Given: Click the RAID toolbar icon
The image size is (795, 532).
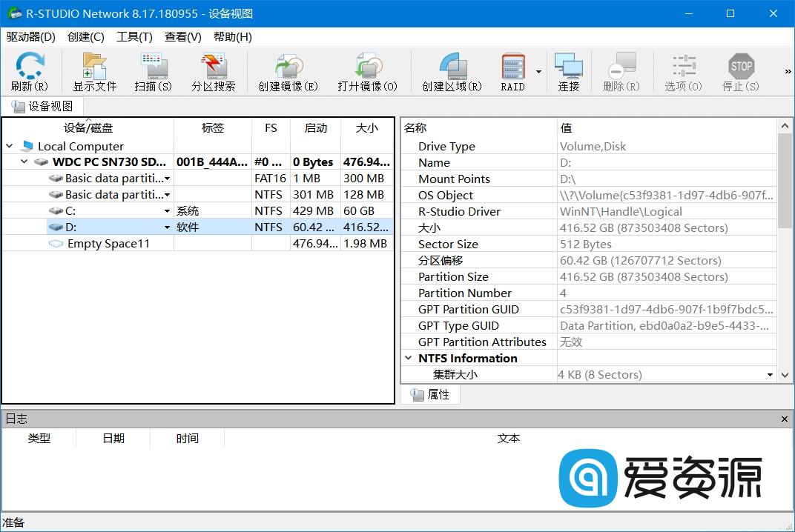Looking at the screenshot, I should [x=512, y=72].
